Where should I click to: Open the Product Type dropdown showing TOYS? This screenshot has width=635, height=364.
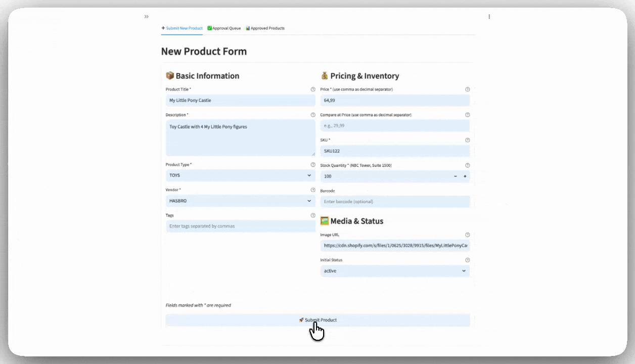(240, 175)
